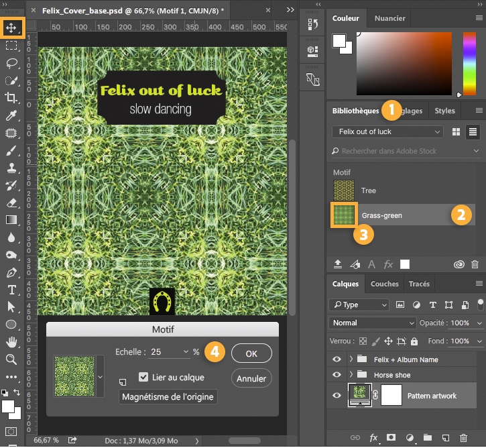Select the Crop tool

point(11,98)
